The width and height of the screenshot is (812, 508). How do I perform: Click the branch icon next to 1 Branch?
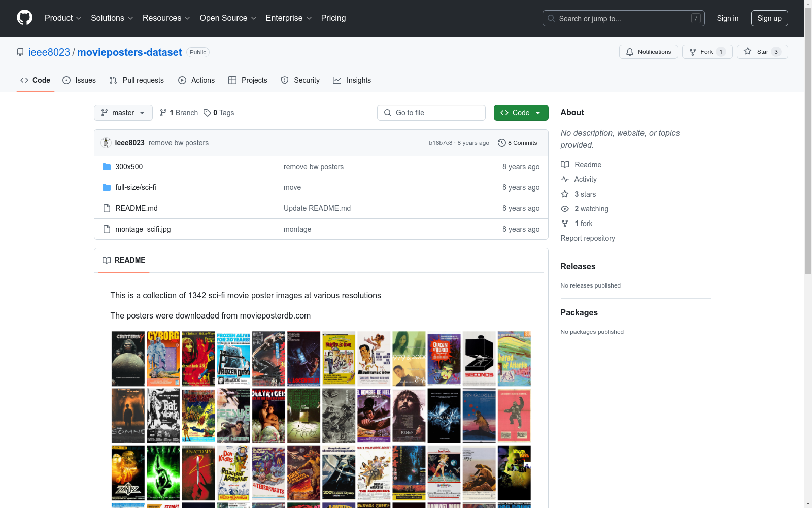pos(163,113)
